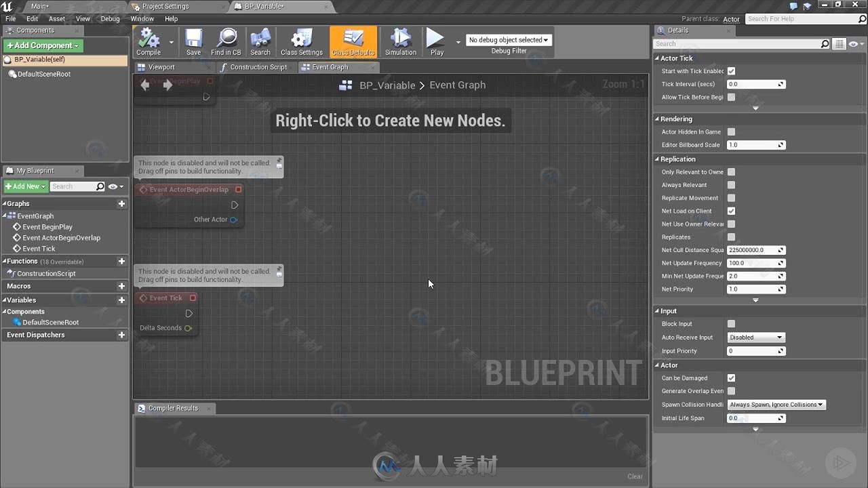Screen dimensions: 868x488
Task: Collapse the Replication section
Action: tap(657, 159)
